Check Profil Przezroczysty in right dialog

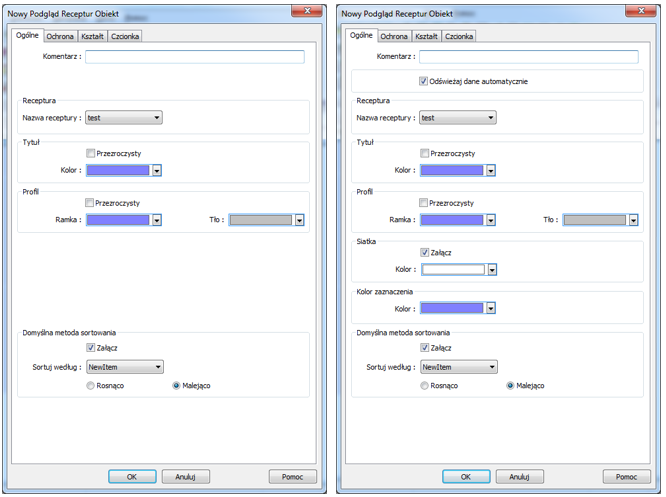[x=423, y=203]
